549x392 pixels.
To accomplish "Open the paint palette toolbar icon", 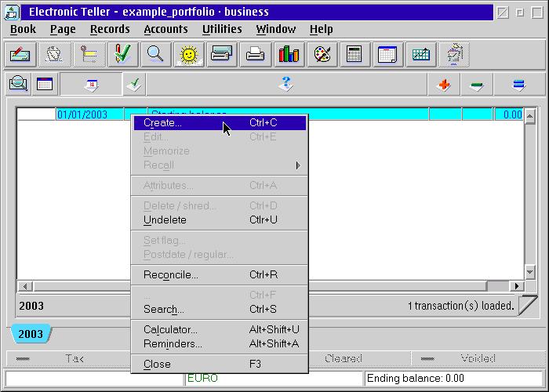I will click(322, 55).
